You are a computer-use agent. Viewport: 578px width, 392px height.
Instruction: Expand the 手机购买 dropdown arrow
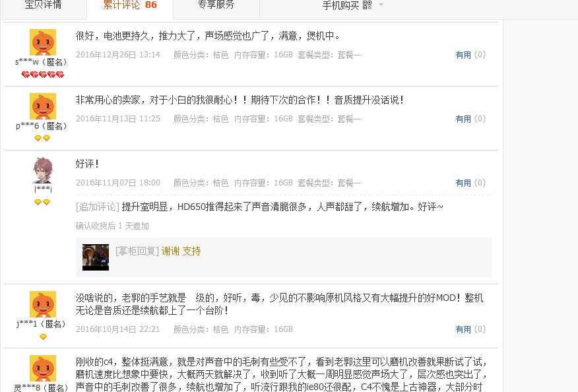point(381,5)
